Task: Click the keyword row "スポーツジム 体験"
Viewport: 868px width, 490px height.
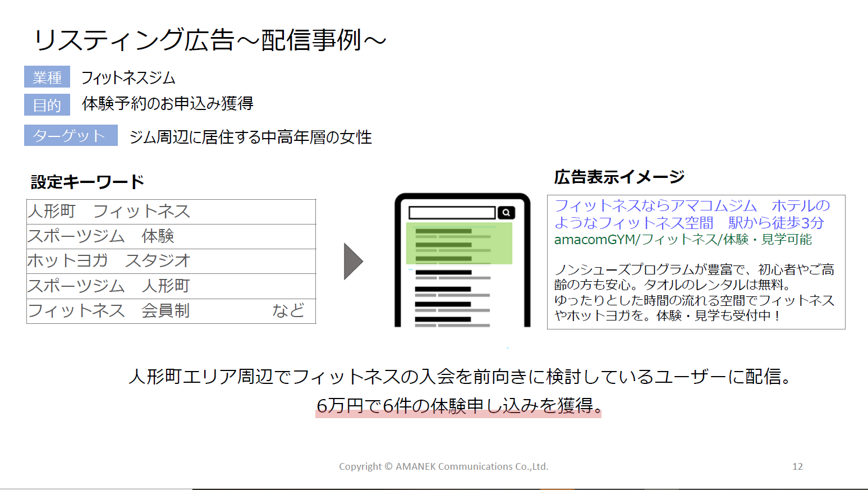Action: coord(171,236)
